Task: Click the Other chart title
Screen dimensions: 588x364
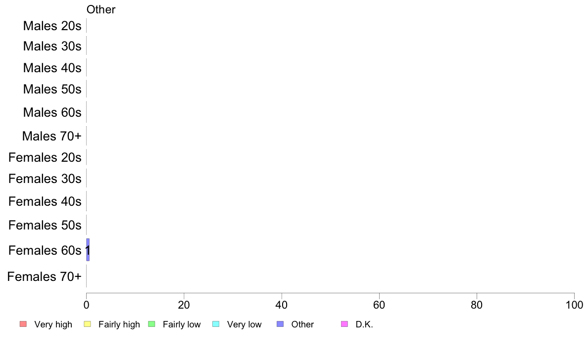Action: (101, 9)
